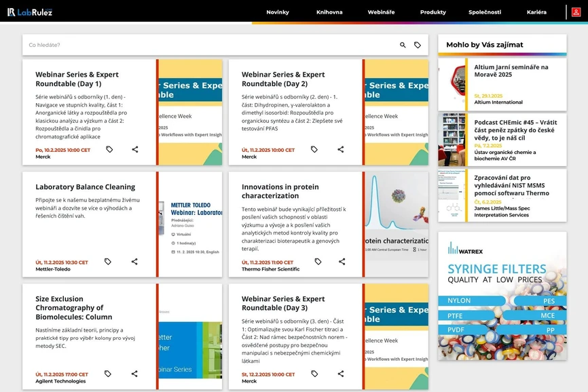Click protein characterization chromatogram image

click(397, 224)
